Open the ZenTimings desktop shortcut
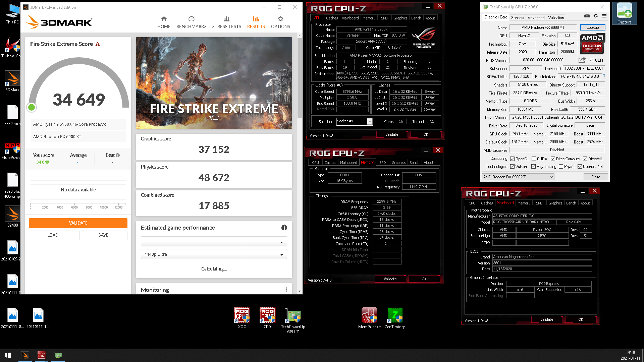Screen dimensions: 644x362 point(395,318)
